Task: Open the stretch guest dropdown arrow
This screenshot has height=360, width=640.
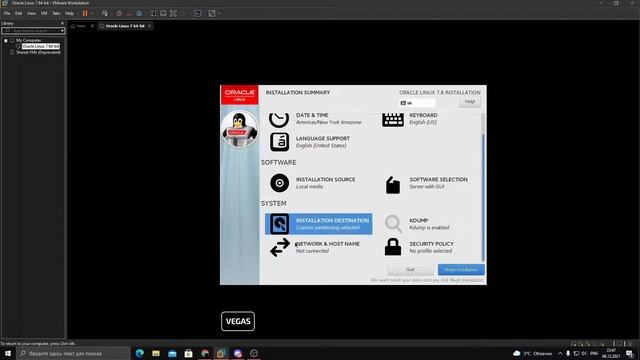Action: [x=219, y=13]
